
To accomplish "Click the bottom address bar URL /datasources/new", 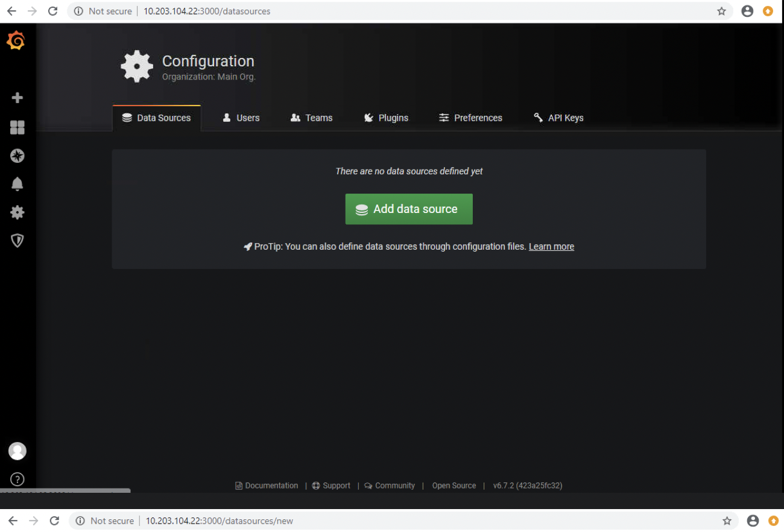I will (x=220, y=521).
